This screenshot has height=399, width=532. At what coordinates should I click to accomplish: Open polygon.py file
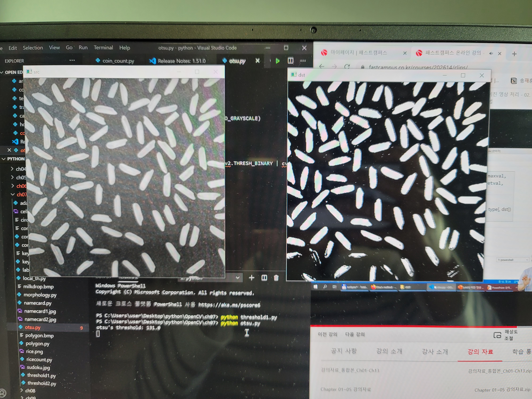pyautogui.click(x=34, y=343)
